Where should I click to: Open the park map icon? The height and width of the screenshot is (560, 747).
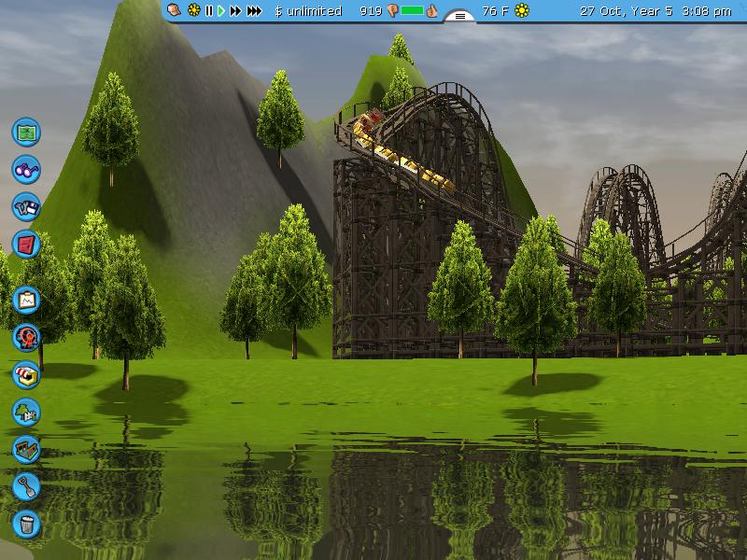tap(26, 132)
